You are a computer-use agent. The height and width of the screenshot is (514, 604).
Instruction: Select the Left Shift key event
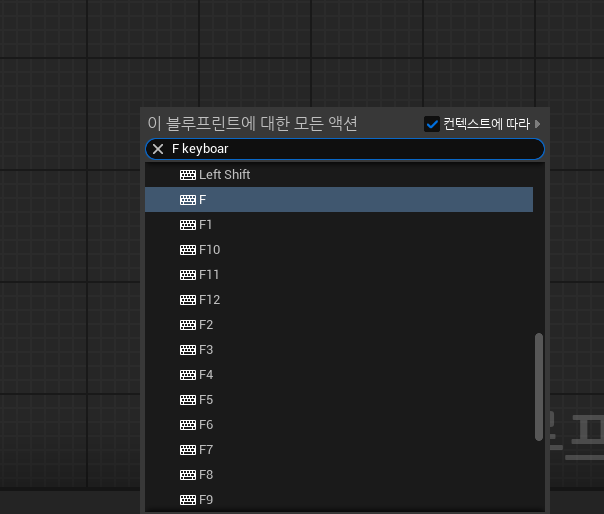[x=339, y=175]
